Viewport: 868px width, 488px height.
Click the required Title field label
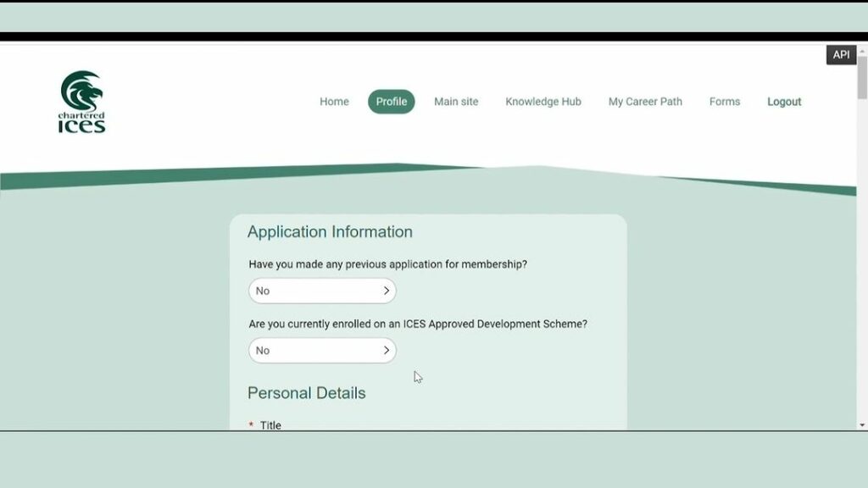tap(270, 425)
